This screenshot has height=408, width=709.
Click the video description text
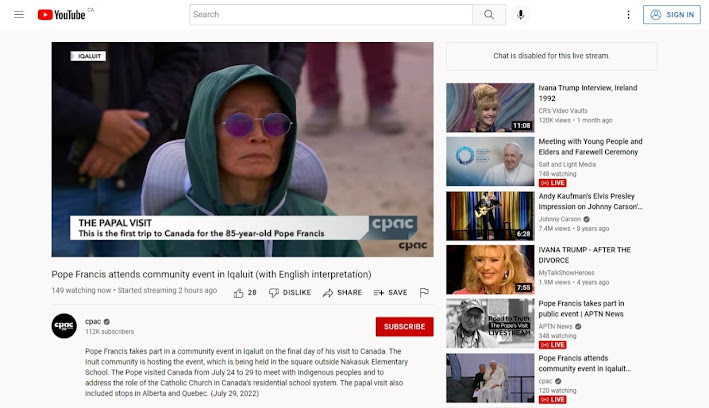[x=246, y=372]
